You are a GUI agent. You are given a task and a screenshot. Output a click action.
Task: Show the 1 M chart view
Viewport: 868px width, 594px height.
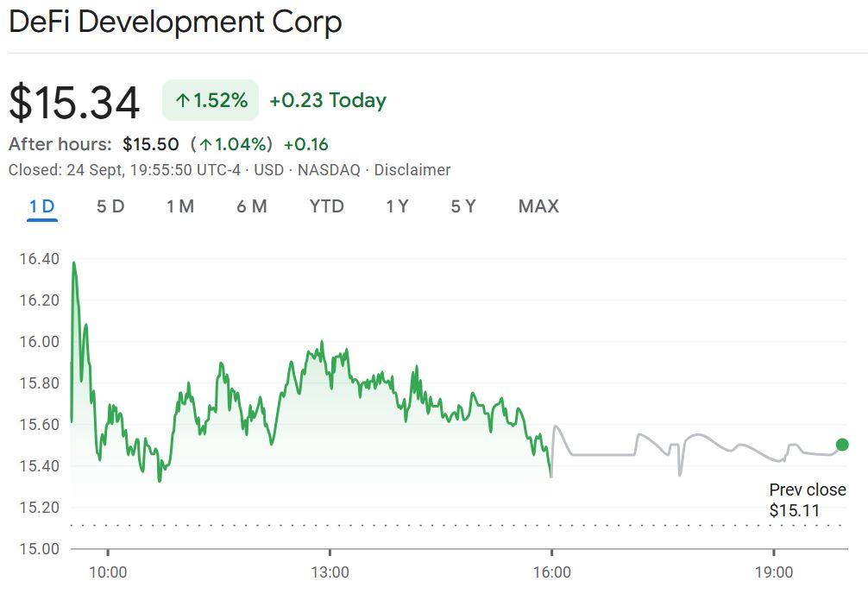click(x=180, y=206)
